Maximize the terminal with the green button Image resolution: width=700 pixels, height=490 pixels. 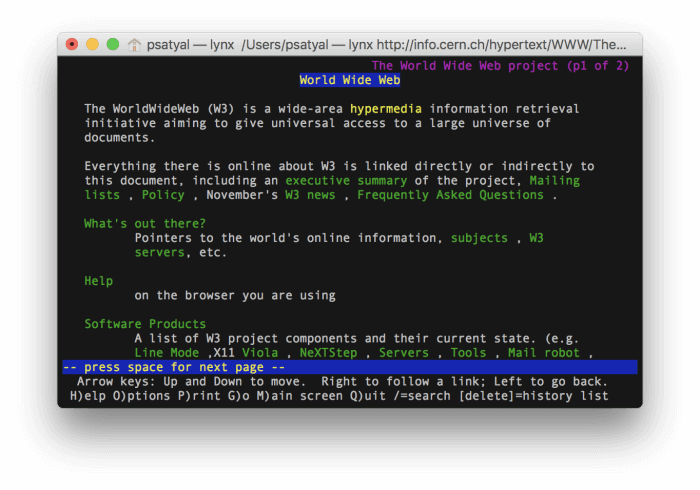[113, 44]
